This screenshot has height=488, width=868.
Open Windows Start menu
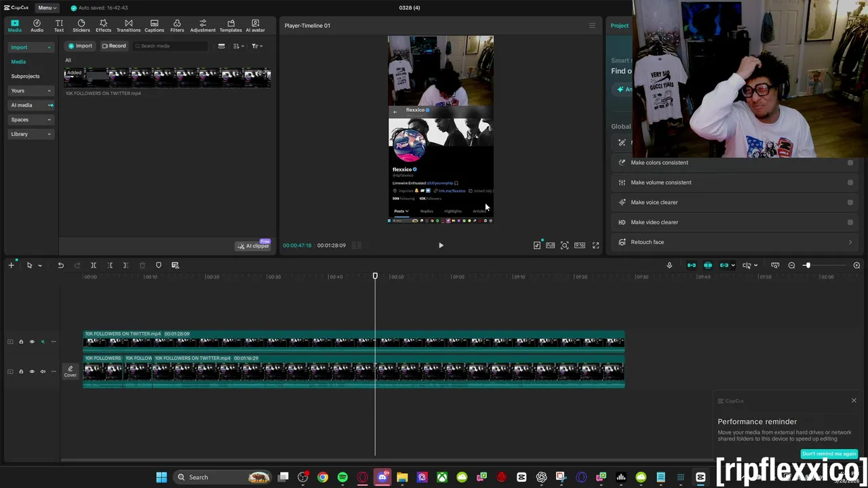pos(161,477)
